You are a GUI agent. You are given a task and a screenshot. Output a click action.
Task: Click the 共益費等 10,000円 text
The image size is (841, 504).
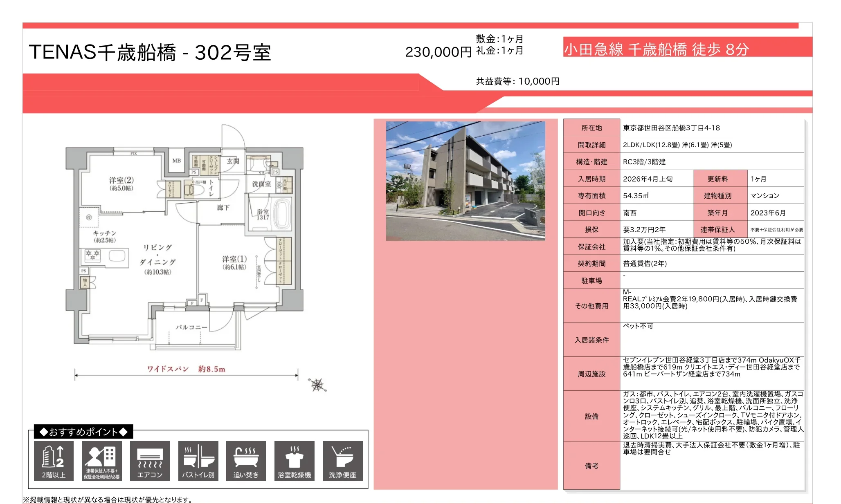pos(517,81)
